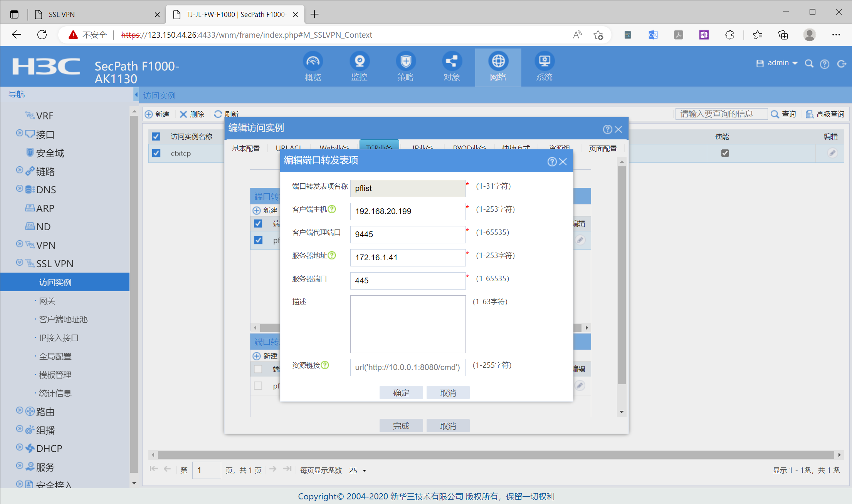Open the 每页显示条数 25 dropdown
The height and width of the screenshot is (504, 852).
coord(358,471)
